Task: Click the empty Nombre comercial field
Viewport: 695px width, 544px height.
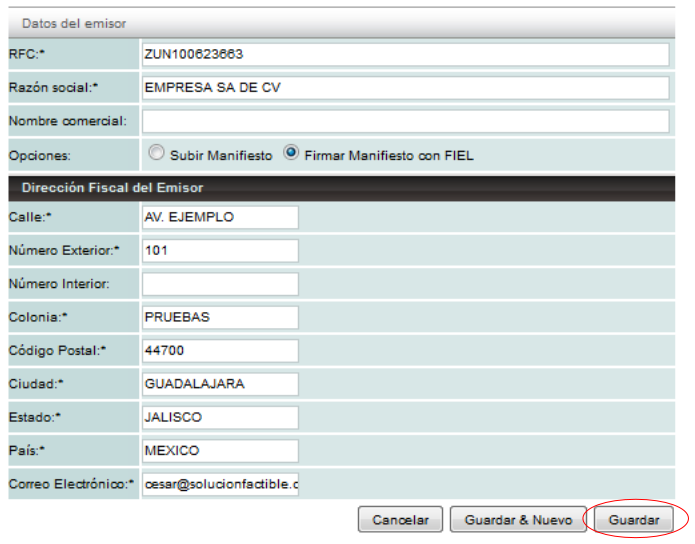Action: (405, 121)
